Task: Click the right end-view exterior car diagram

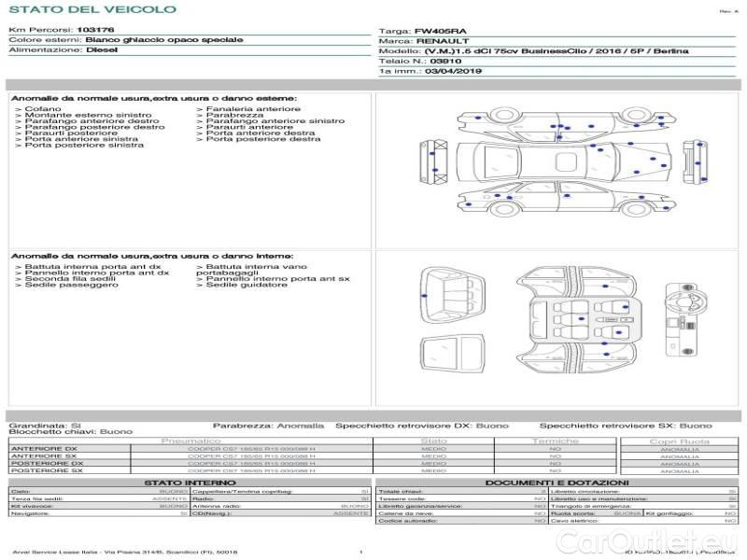Action: click(x=695, y=161)
